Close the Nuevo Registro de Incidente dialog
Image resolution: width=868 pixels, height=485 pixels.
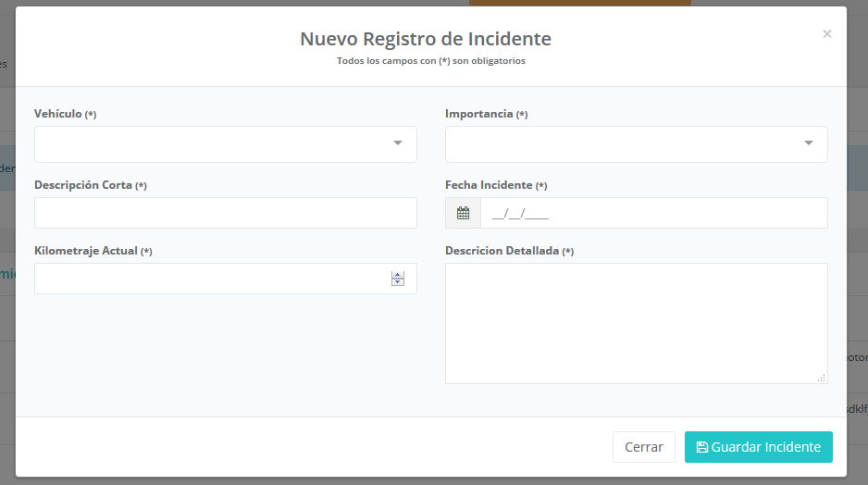(x=826, y=34)
